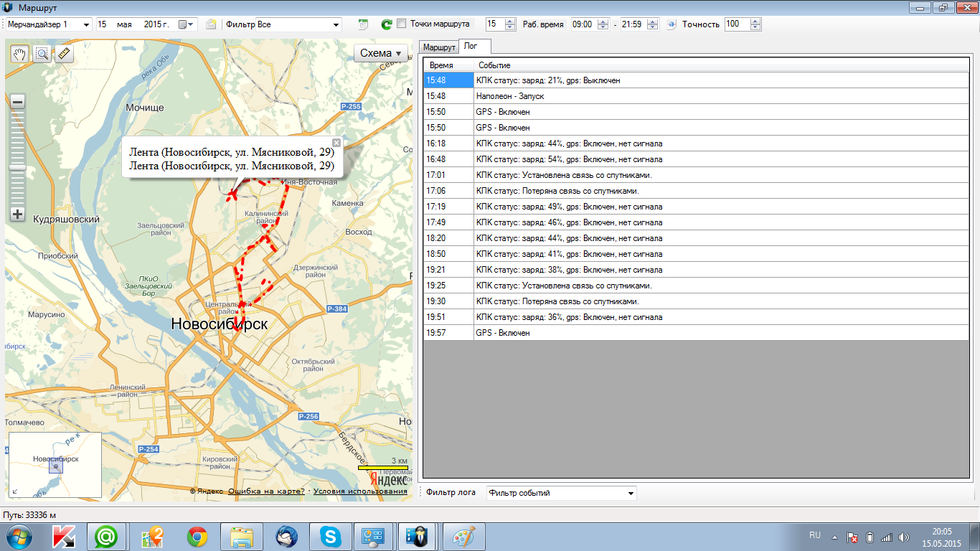Open 2GIS map app in taskbar

[x=152, y=537]
